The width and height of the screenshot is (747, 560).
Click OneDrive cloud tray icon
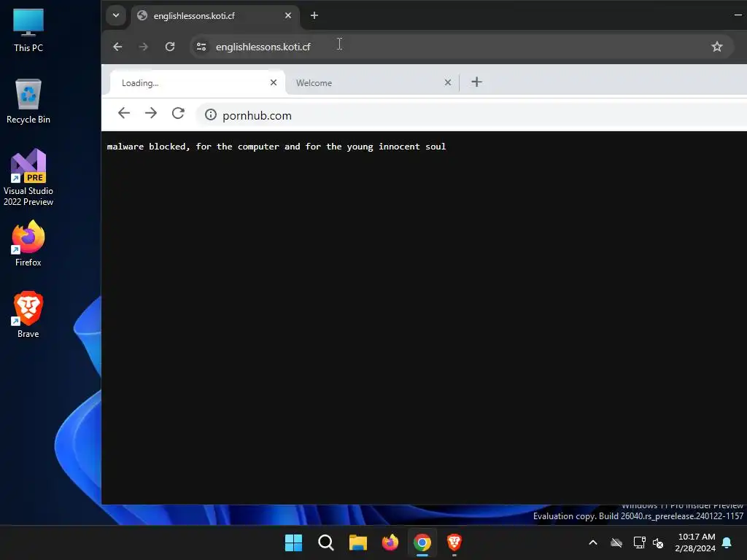click(616, 542)
